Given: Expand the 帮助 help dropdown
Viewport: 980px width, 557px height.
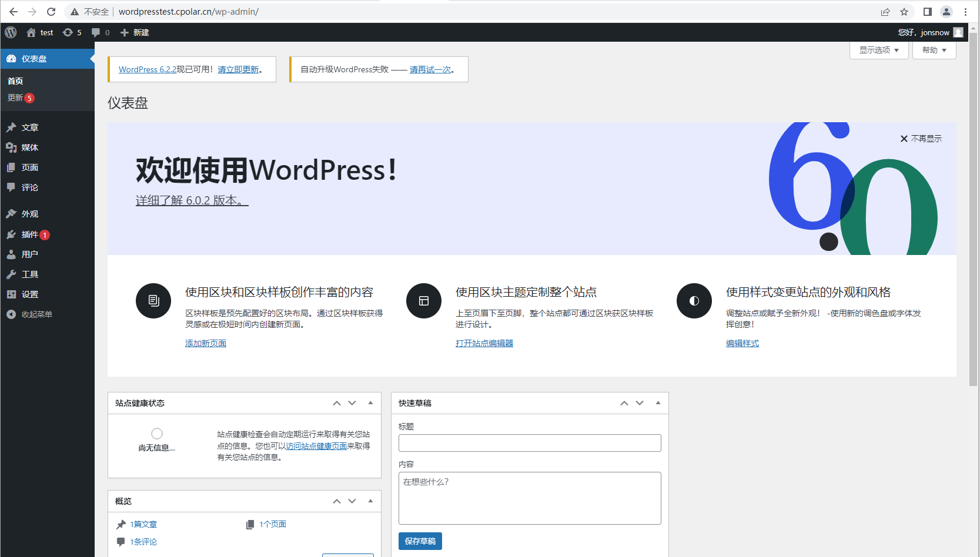Looking at the screenshot, I should pos(934,50).
